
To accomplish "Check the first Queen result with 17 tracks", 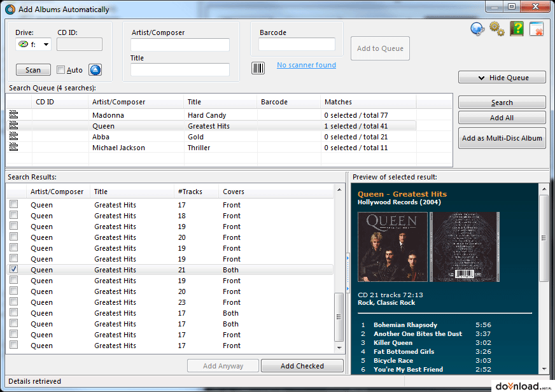I will click(x=14, y=204).
